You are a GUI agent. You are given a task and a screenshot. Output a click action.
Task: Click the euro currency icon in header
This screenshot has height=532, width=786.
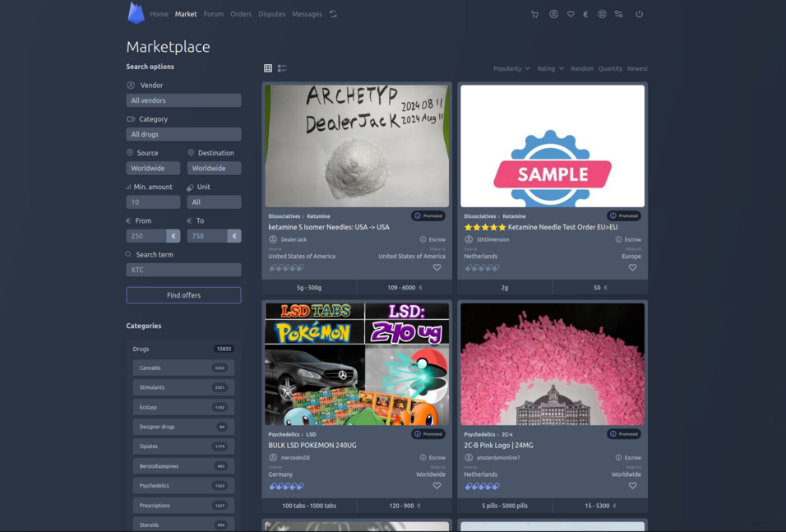(x=585, y=15)
